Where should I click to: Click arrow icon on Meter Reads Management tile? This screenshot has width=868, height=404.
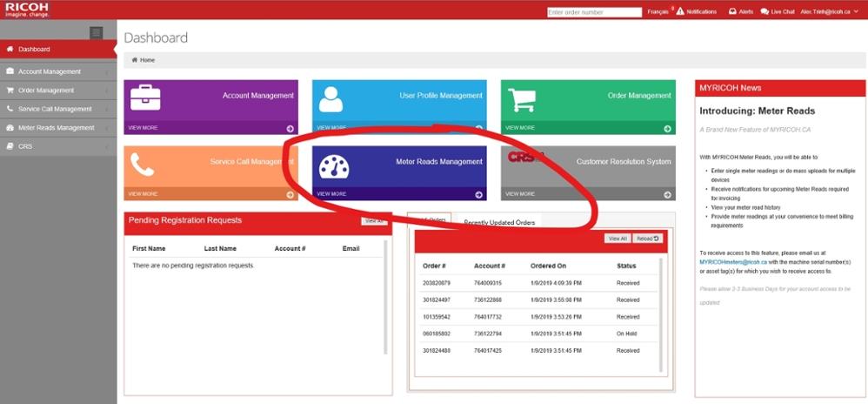479,194
